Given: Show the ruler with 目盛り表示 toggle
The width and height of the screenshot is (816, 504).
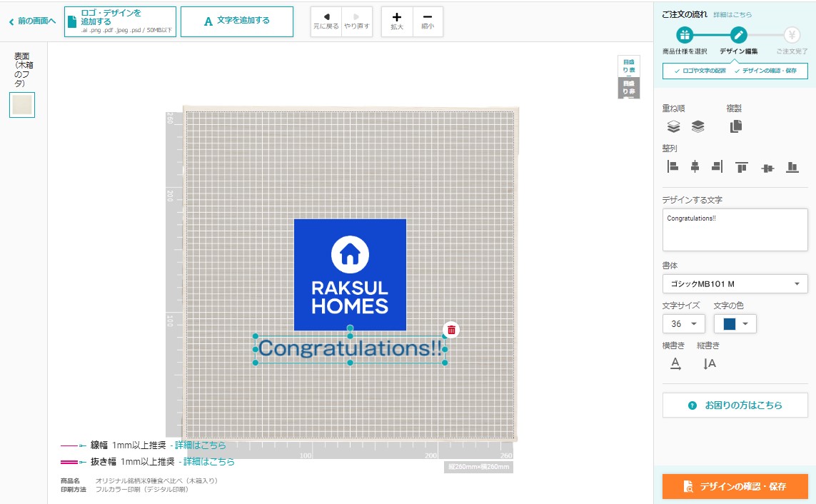Looking at the screenshot, I should tap(629, 66).
